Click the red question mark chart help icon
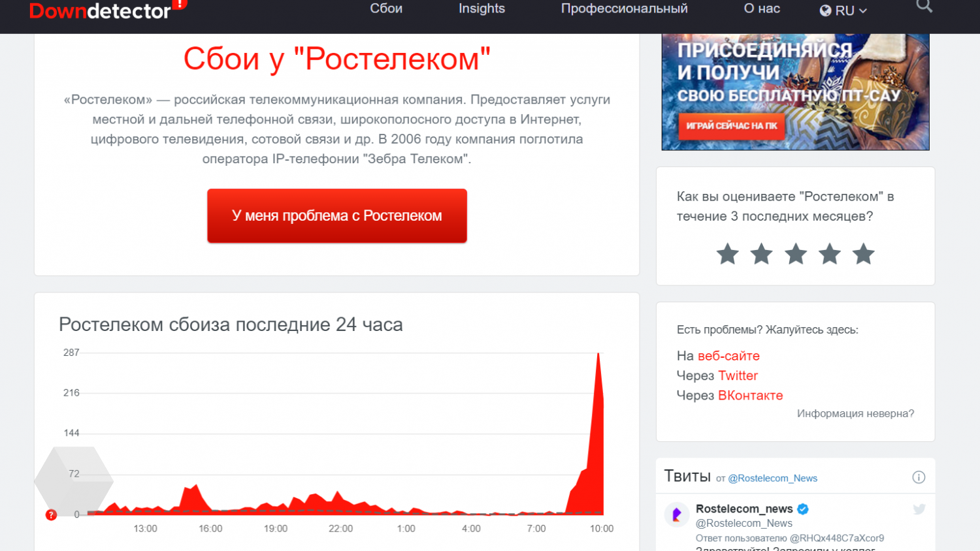Image resolution: width=980 pixels, height=551 pixels. tap(51, 515)
